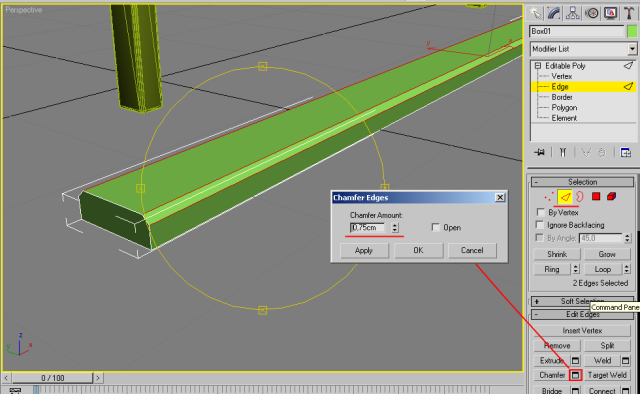This screenshot has height=394, width=640.
Task: Collapse the Editable Poly tree node
Action: [538, 66]
